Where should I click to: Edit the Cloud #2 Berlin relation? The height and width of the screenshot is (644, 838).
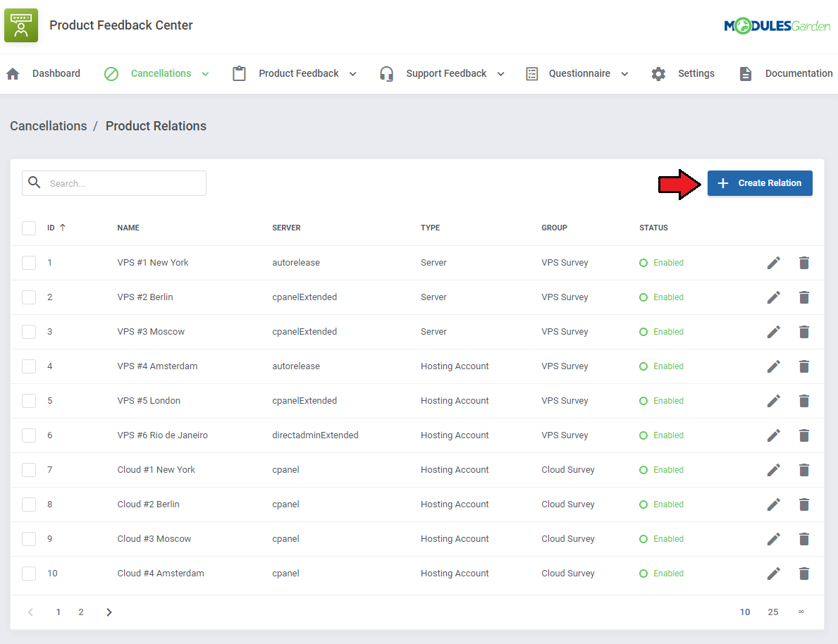(773, 504)
